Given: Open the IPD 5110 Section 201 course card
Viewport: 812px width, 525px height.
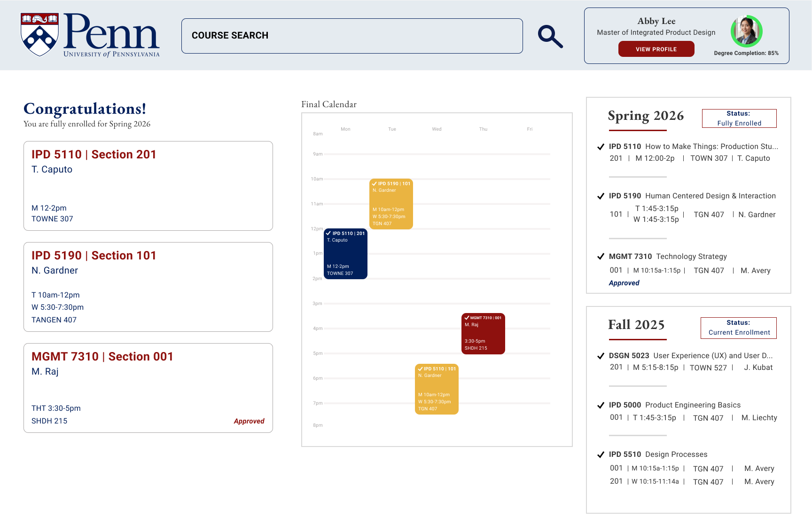Looking at the screenshot, I should (148, 186).
